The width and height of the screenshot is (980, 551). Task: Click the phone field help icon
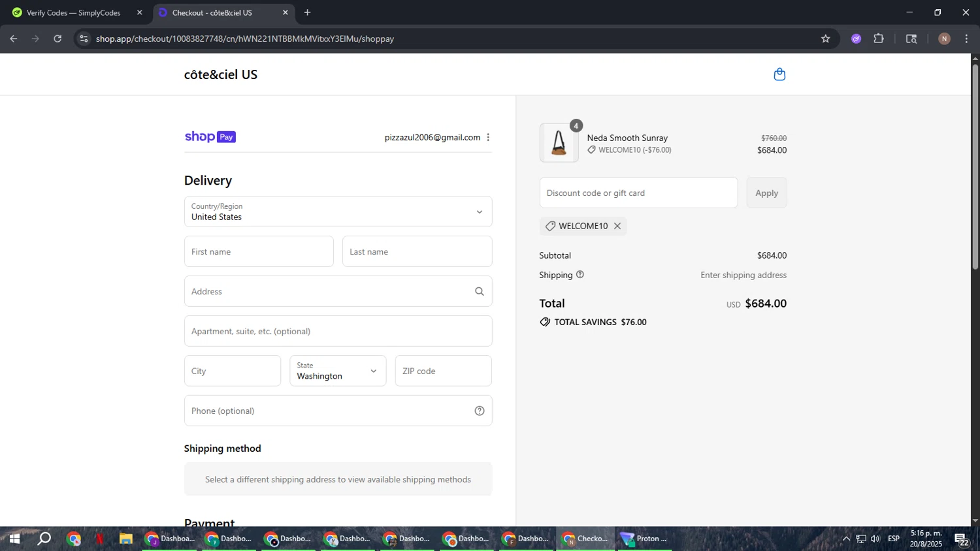(480, 411)
